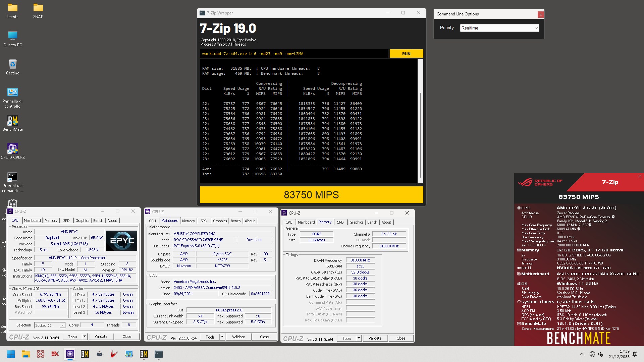Open the SNAP folder on the desktop
The image size is (644, 362).
pos(38,11)
